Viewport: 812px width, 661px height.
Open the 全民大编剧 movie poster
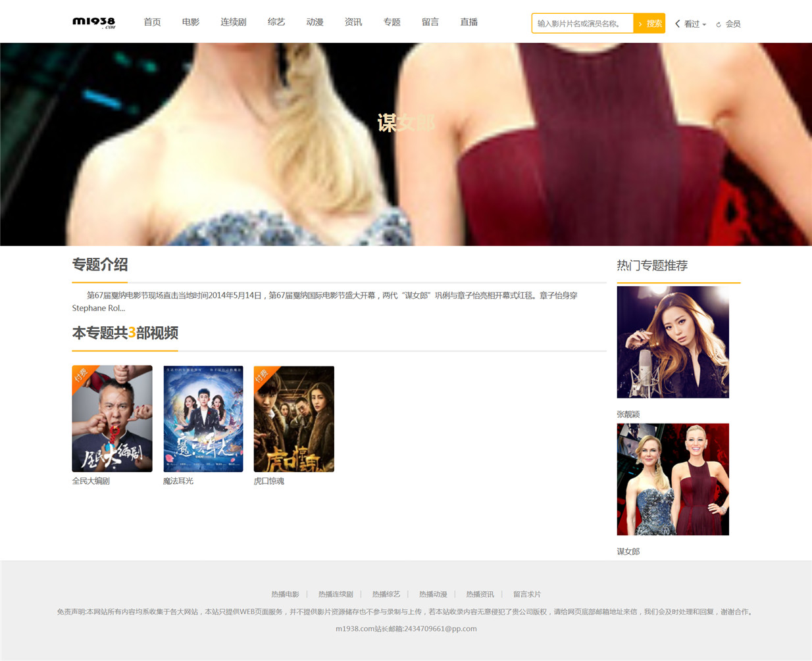(112, 418)
